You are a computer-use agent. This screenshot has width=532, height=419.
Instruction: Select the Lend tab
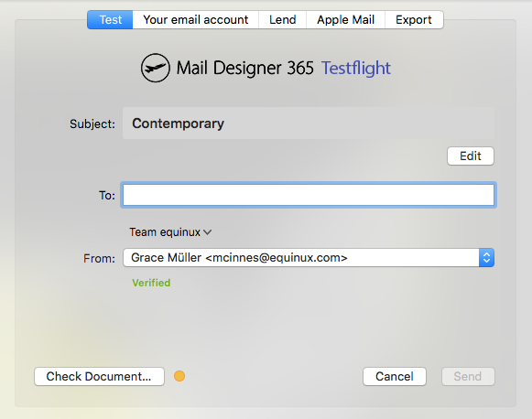(283, 19)
